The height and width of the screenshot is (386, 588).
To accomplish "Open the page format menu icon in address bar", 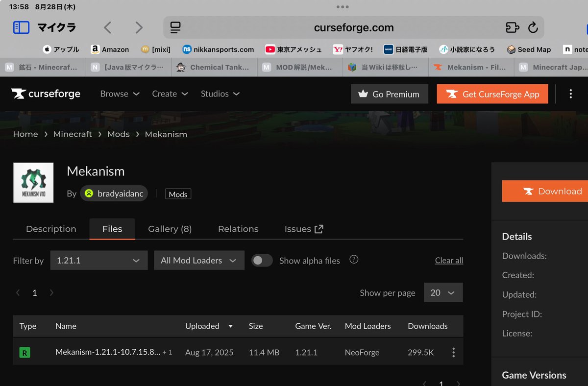I will (175, 27).
